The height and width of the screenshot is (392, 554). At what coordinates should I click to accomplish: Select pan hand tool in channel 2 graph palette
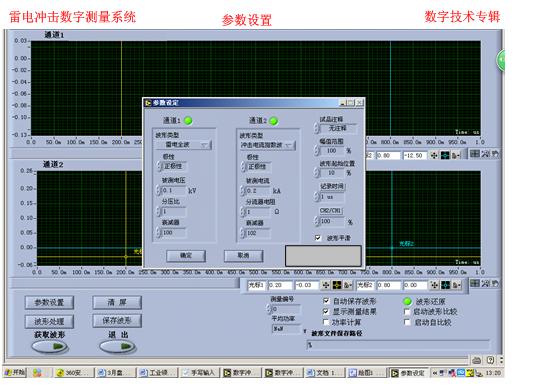[495, 283]
